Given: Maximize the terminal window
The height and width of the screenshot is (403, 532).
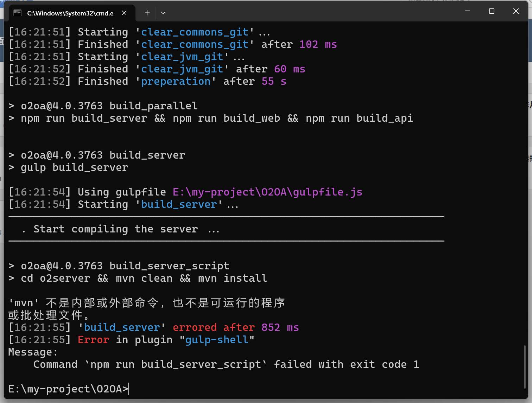Looking at the screenshot, I should (x=492, y=11).
